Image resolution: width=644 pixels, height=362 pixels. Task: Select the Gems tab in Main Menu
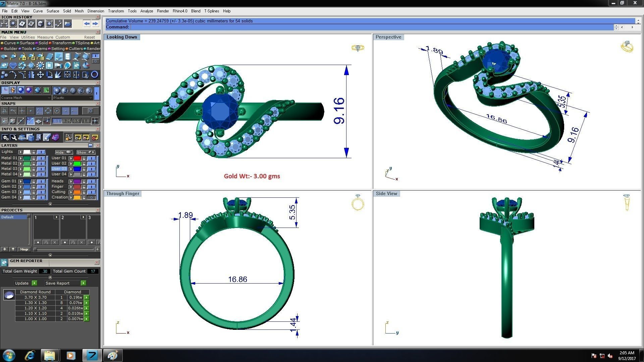(x=41, y=49)
